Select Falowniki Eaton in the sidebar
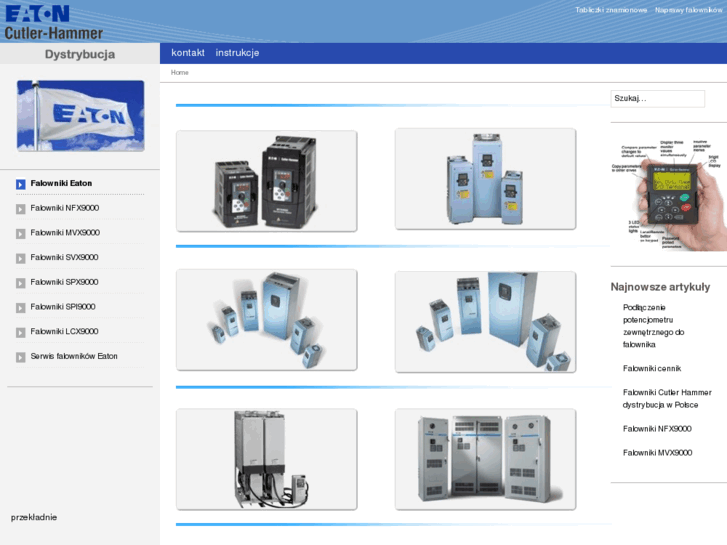This screenshot has width=727, height=545. (61, 184)
